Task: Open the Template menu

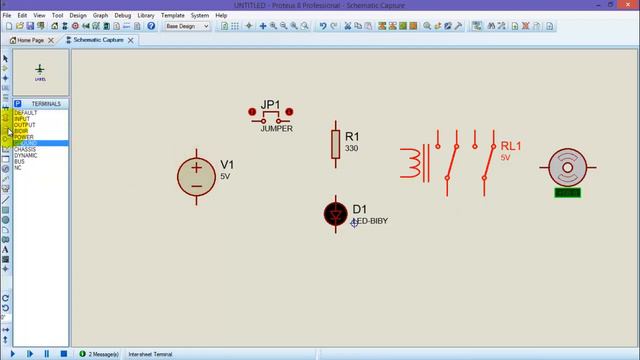Action: 173,15
